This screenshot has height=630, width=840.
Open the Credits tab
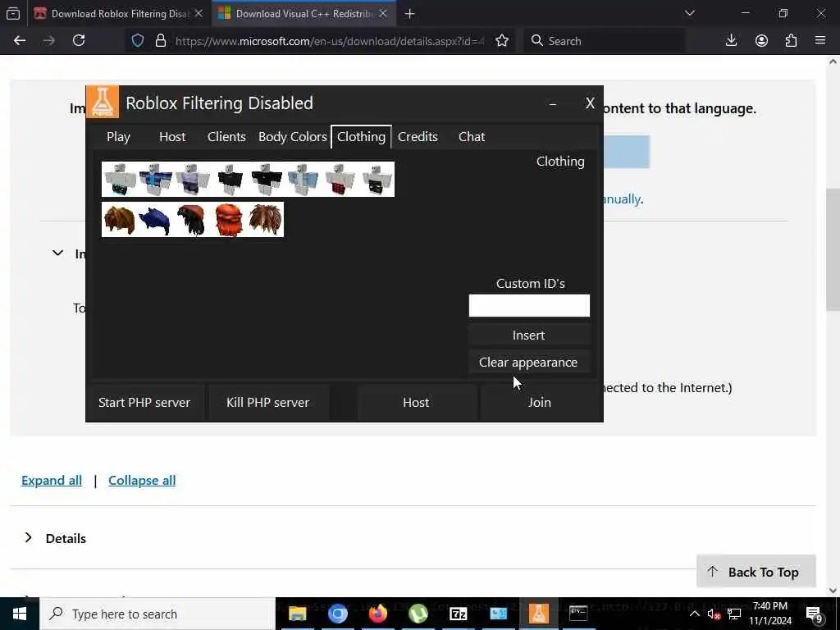click(x=418, y=137)
